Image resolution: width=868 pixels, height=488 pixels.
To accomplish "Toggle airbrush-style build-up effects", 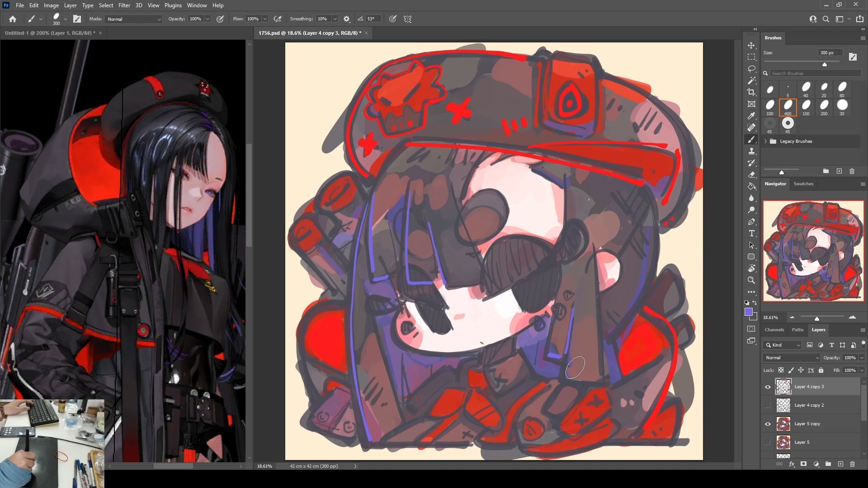I will click(x=278, y=19).
